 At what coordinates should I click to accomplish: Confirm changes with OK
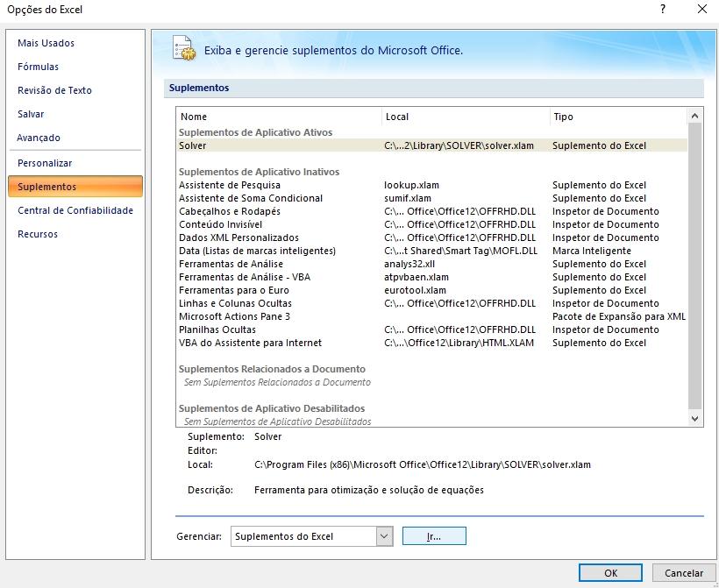(x=610, y=572)
